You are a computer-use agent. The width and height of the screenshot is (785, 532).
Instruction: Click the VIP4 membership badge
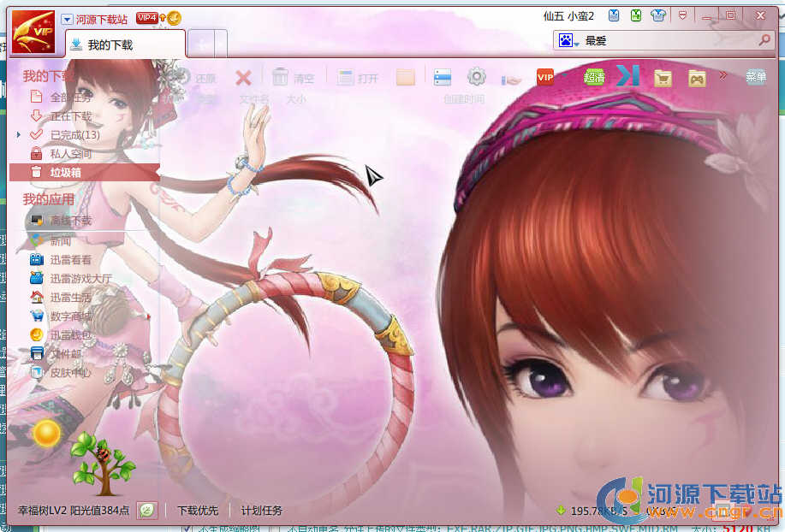pos(147,19)
